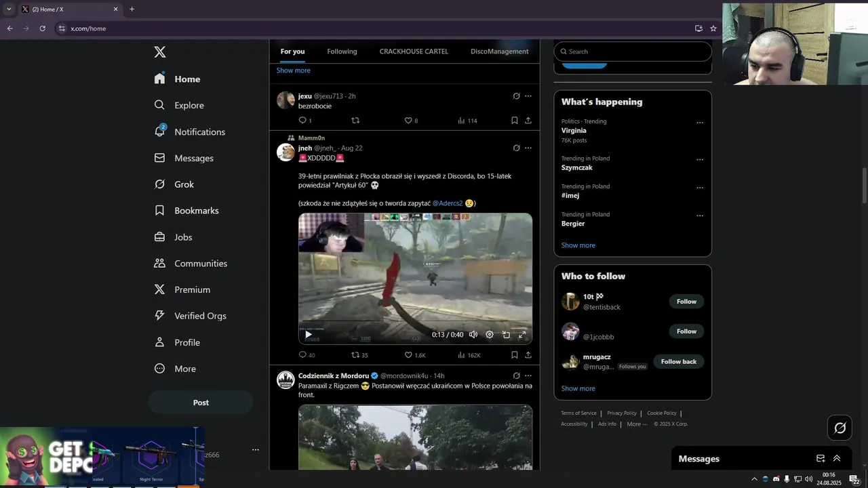Open Premium in sidebar
Image resolution: width=868 pixels, height=488 pixels.
tap(182, 289)
